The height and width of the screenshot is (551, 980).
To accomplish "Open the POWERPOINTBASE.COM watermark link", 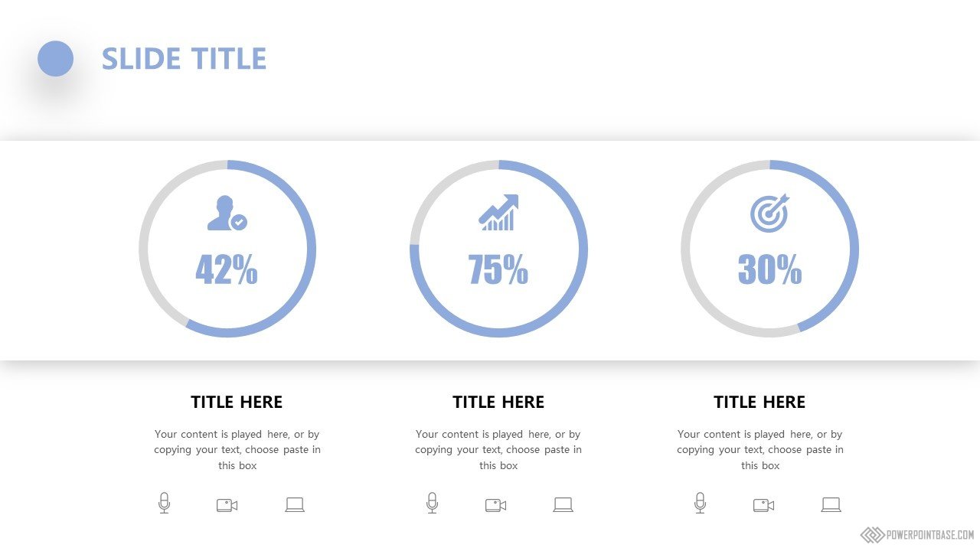I will (918, 535).
